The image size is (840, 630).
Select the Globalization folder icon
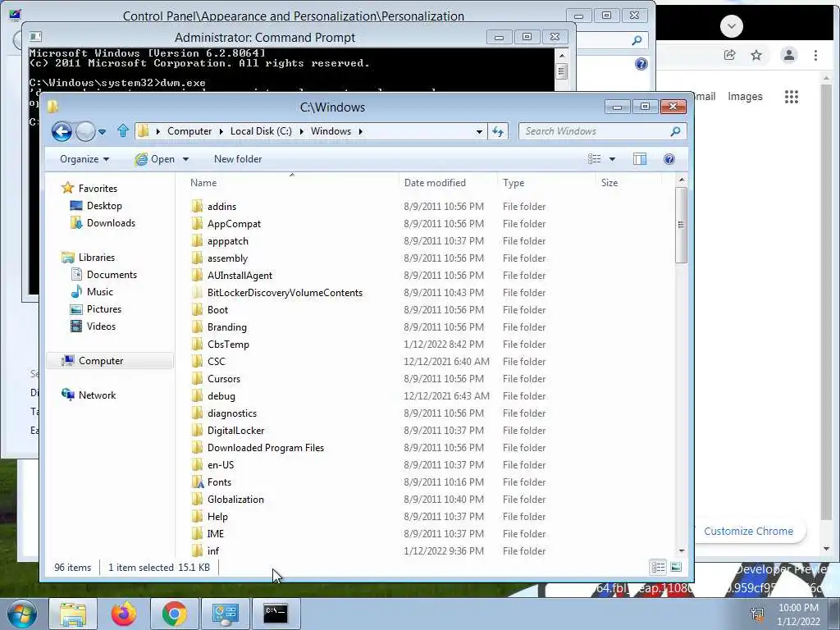(x=197, y=500)
